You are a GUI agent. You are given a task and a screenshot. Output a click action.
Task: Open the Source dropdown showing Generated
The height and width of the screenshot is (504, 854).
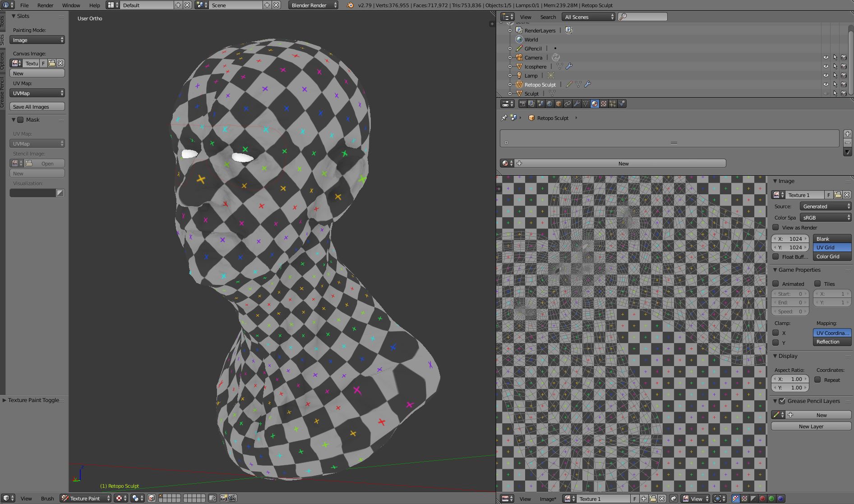(x=825, y=206)
